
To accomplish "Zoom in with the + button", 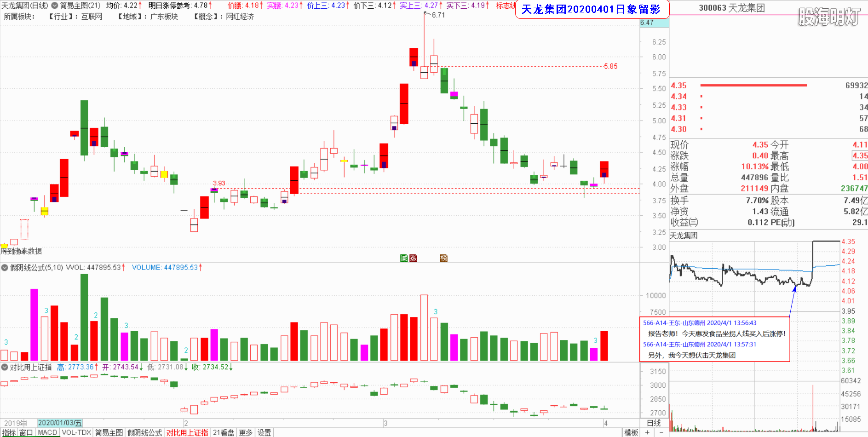I will [647, 432].
